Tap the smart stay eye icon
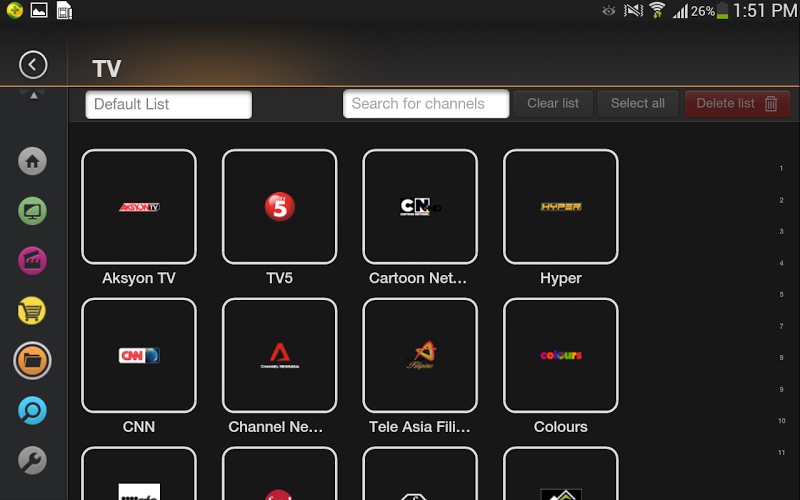 tap(608, 11)
